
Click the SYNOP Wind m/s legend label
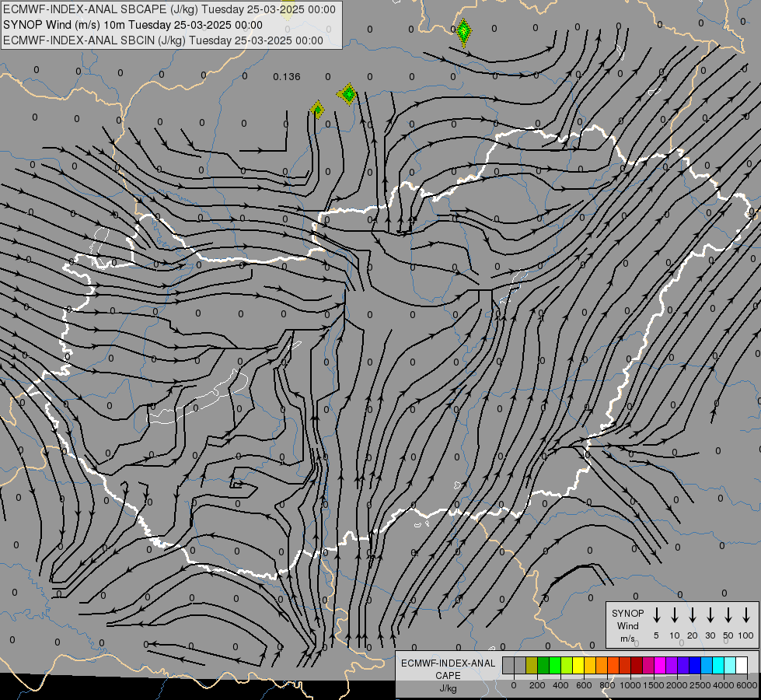click(627, 625)
